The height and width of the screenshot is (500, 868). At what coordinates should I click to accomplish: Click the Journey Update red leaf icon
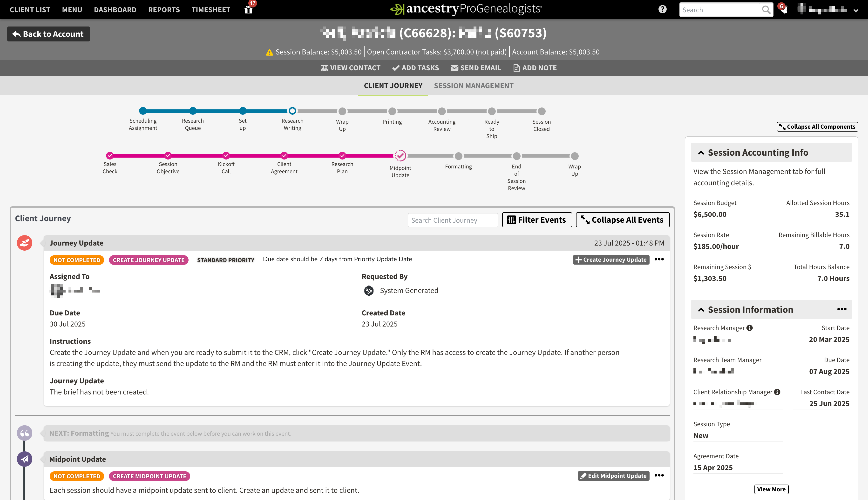[x=24, y=243]
